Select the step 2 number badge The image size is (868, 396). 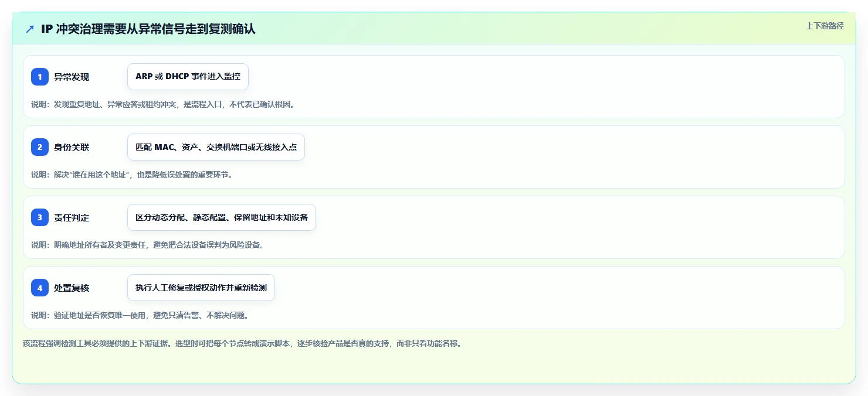pos(40,147)
